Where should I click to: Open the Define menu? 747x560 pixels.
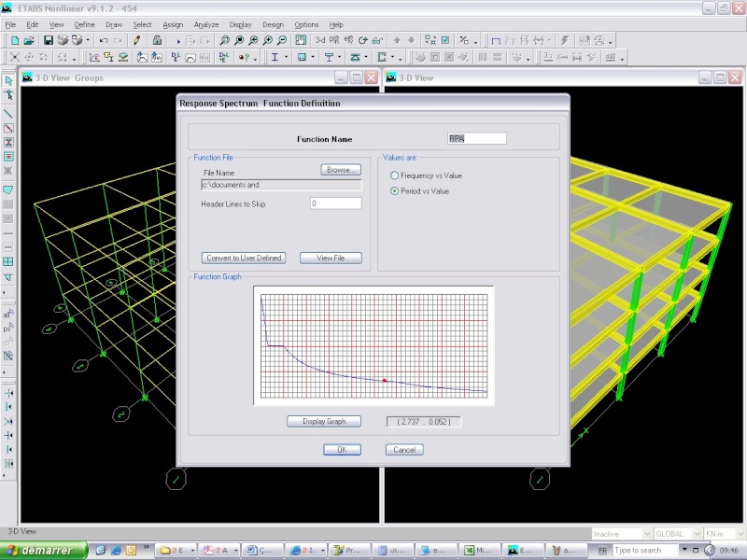(x=84, y=24)
